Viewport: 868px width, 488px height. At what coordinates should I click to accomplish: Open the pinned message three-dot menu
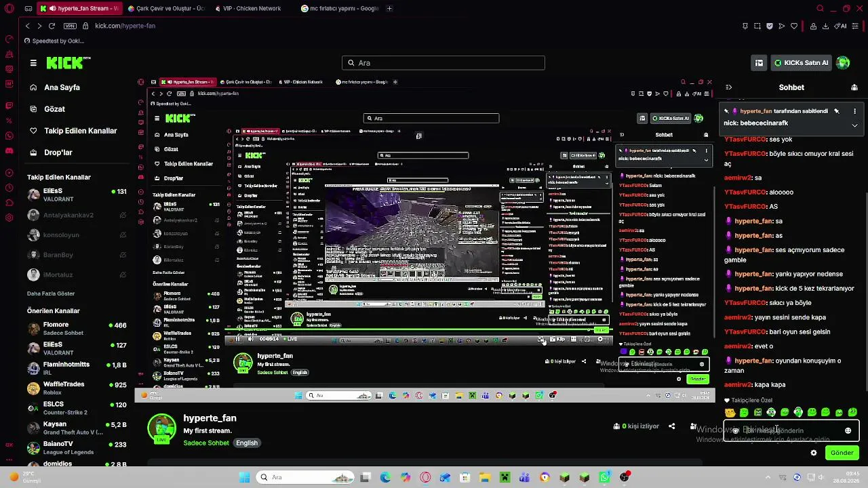click(x=854, y=111)
